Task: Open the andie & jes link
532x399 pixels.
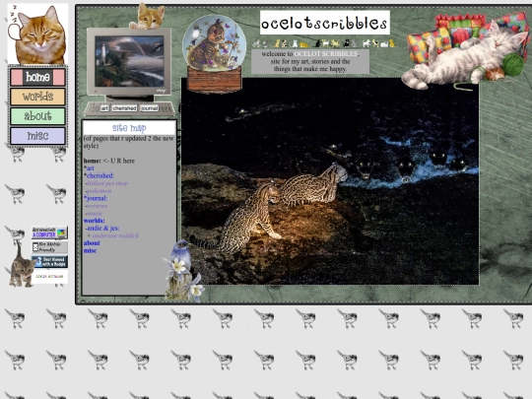Action: point(103,228)
